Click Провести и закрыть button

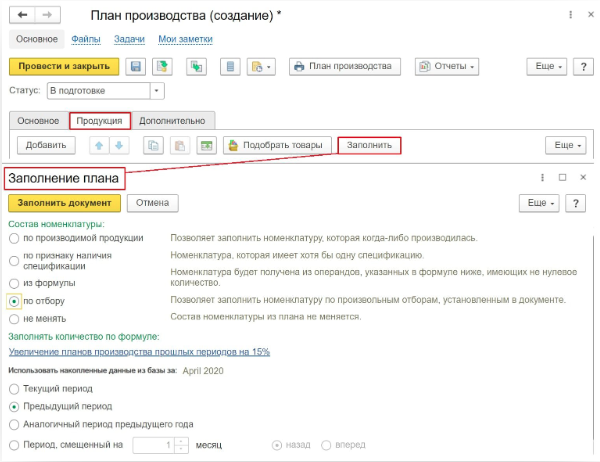point(64,67)
